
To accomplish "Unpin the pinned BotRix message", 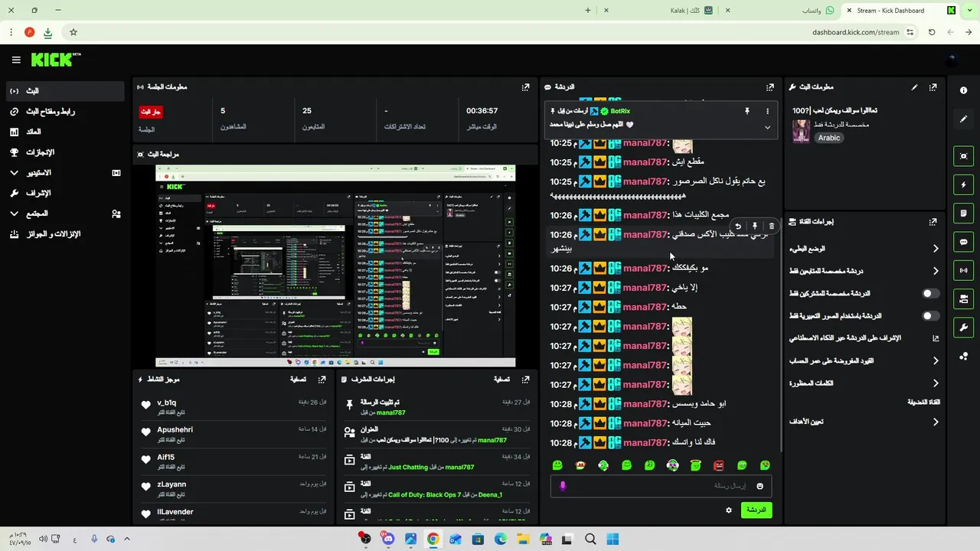I will point(747,111).
